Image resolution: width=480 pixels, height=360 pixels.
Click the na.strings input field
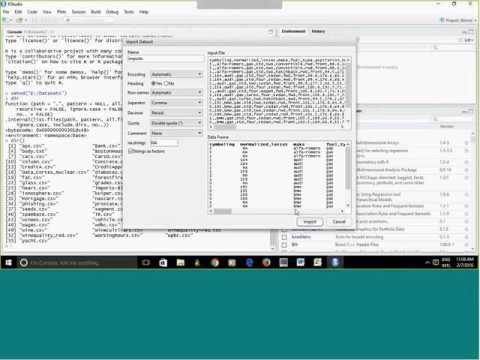[164, 143]
